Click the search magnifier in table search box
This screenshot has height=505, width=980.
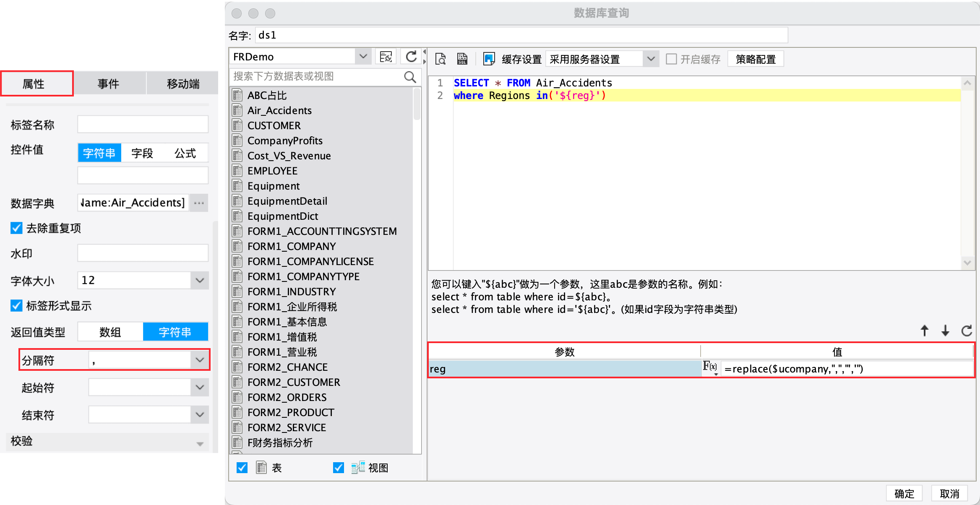[x=410, y=77]
